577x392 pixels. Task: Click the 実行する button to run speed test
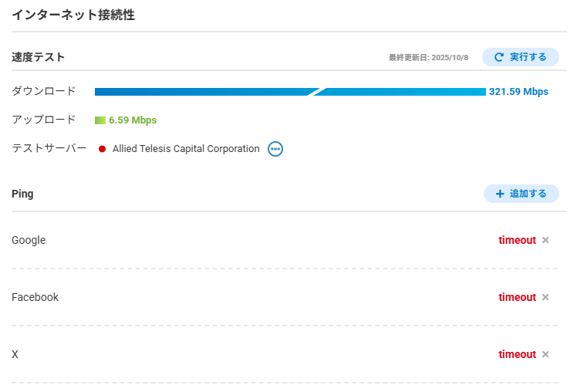(x=520, y=57)
